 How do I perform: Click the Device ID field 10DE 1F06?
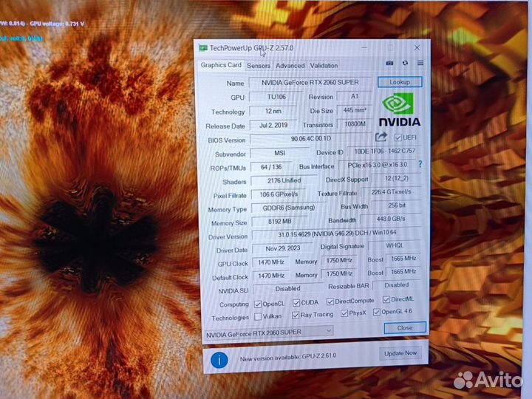pos(384,151)
